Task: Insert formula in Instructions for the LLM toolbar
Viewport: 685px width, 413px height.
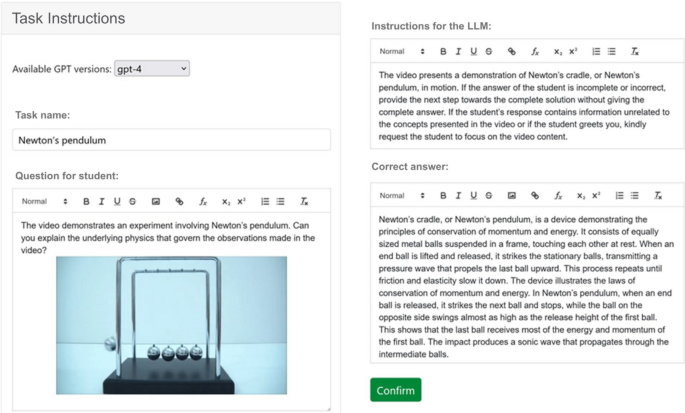Action: [x=535, y=52]
